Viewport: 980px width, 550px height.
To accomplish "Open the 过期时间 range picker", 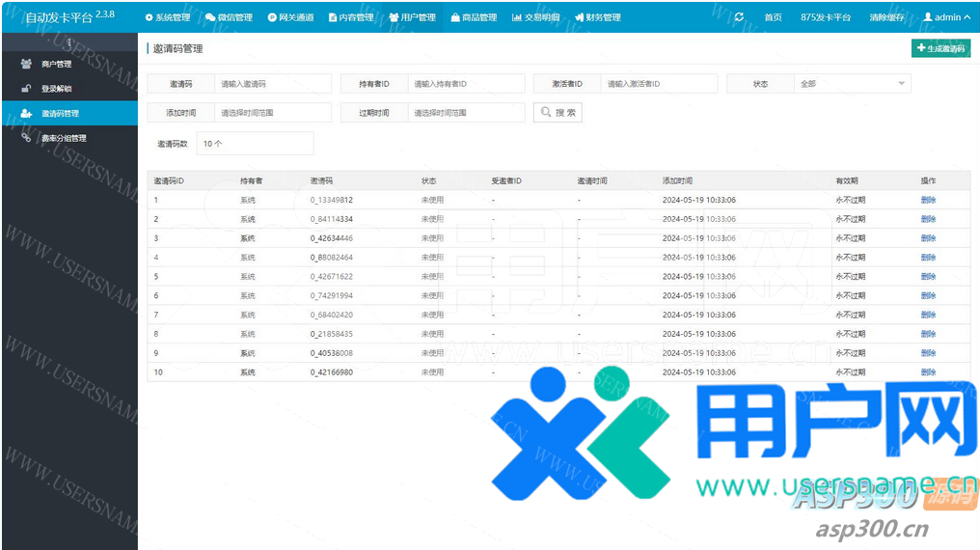I will click(x=466, y=113).
